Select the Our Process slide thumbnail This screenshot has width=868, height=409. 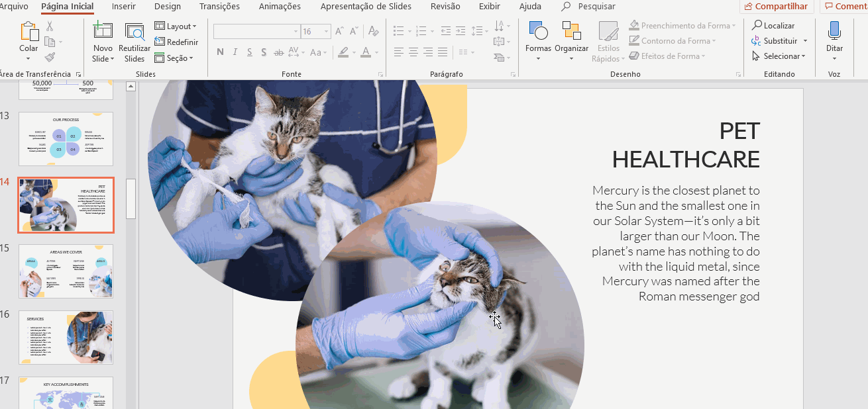coord(66,139)
